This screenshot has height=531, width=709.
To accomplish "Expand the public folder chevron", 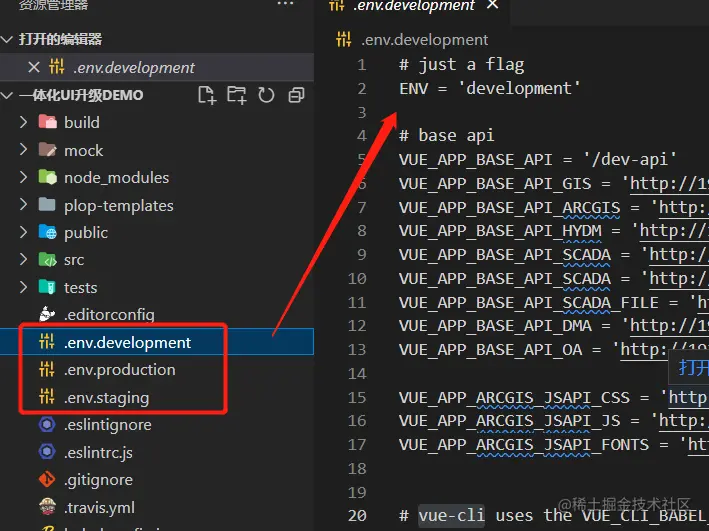I will (x=24, y=232).
